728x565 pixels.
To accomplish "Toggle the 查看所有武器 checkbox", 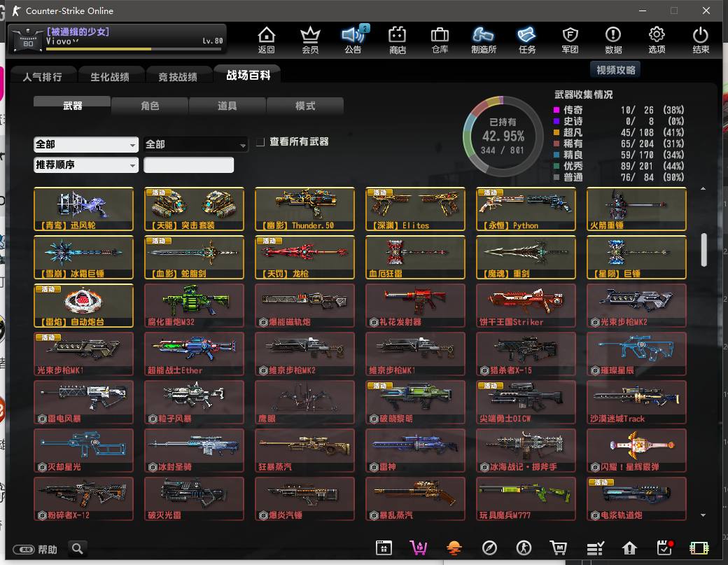I will tap(260, 141).
